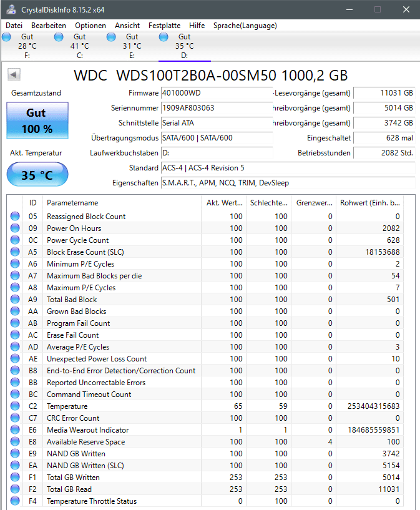Click status orb of Program Fail Count row
The width and height of the screenshot is (420, 510).
pyautogui.click(x=15, y=323)
